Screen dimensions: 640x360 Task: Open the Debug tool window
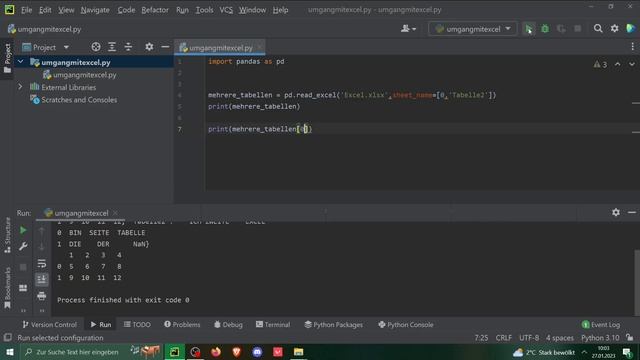click(228, 324)
